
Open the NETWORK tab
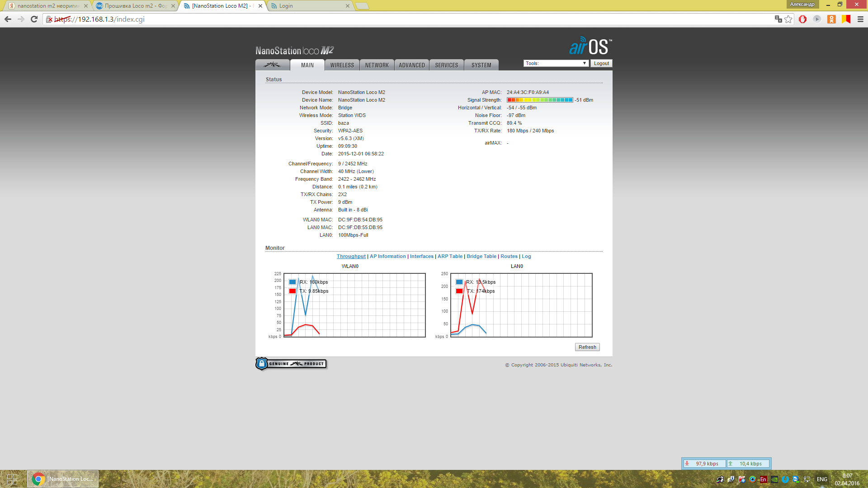click(x=377, y=65)
